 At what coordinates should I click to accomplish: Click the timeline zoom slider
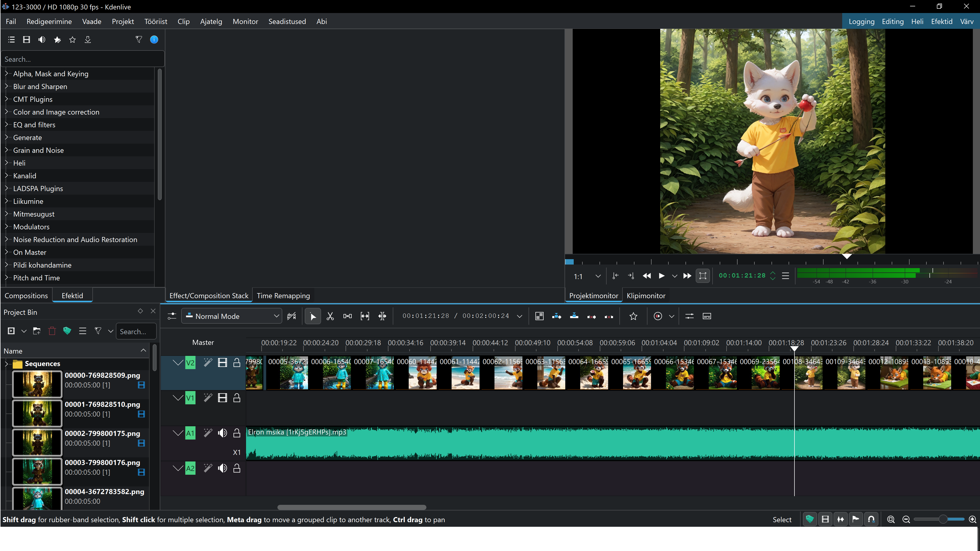coord(943,519)
